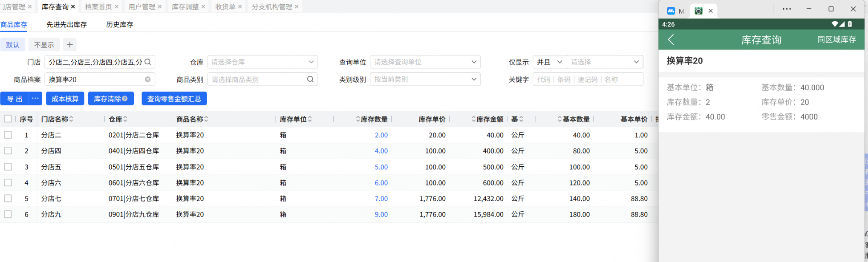This screenshot has height=262, width=868.
Task: Click the plus icon to add filter preset
Action: click(70, 45)
